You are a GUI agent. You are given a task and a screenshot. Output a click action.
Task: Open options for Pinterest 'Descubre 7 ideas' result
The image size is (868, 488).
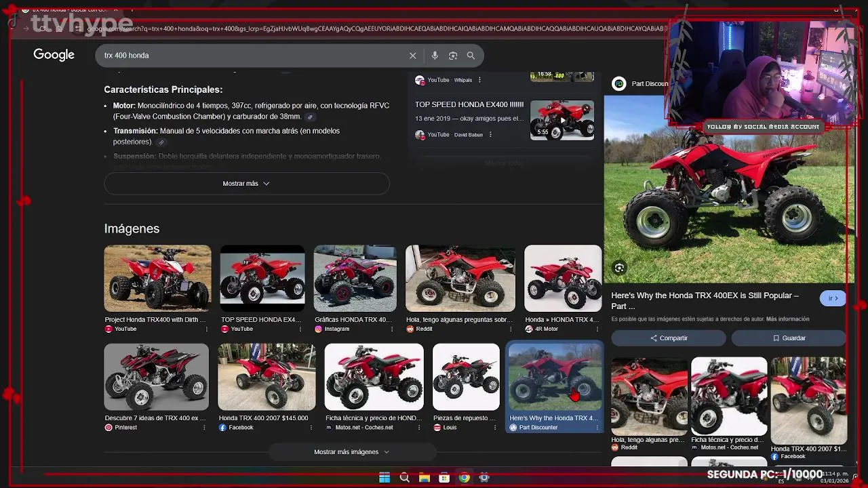204,428
